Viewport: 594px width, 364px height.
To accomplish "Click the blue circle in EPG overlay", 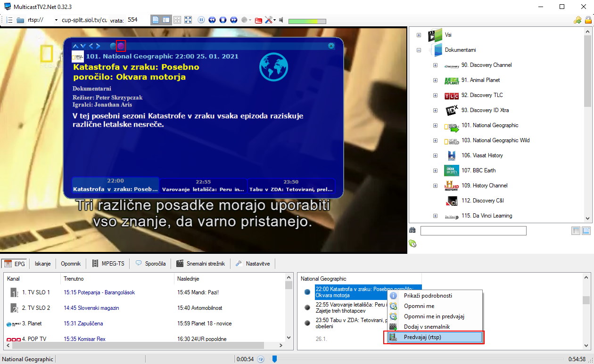I will click(113, 46).
